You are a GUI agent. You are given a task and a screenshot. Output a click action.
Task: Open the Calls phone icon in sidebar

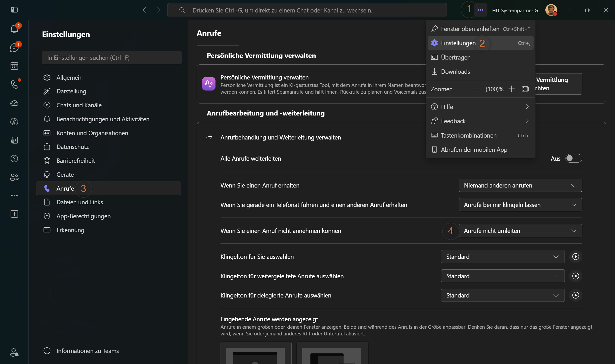pyautogui.click(x=14, y=84)
